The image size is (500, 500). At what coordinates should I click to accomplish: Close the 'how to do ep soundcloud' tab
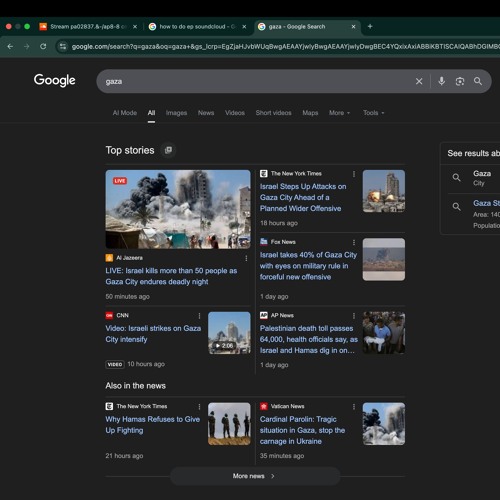tap(244, 27)
